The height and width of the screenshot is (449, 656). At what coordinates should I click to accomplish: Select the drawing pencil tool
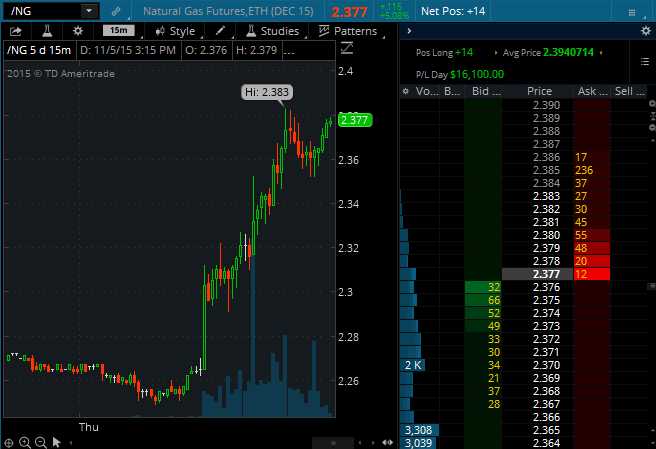pyautogui.click(x=220, y=31)
